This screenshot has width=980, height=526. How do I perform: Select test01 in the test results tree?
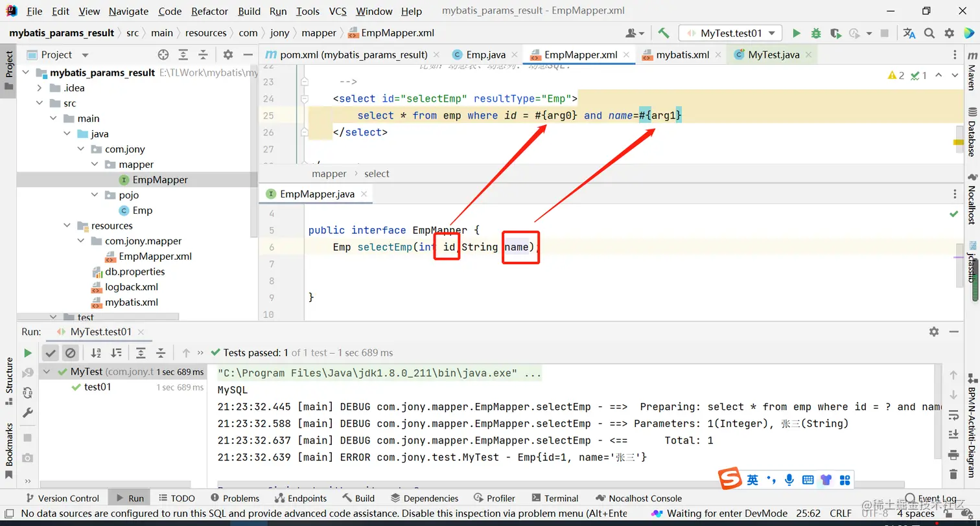(x=97, y=387)
